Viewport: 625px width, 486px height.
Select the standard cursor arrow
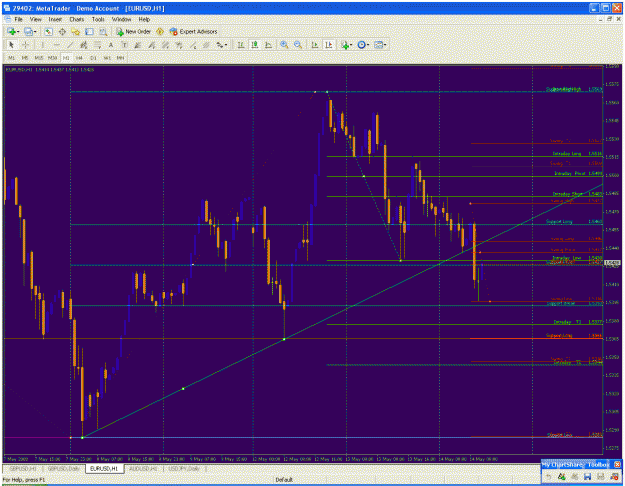coord(11,45)
